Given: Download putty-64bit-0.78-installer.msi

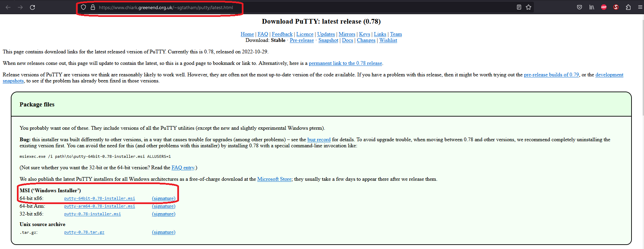Looking at the screenshot, I should [99, 198].
